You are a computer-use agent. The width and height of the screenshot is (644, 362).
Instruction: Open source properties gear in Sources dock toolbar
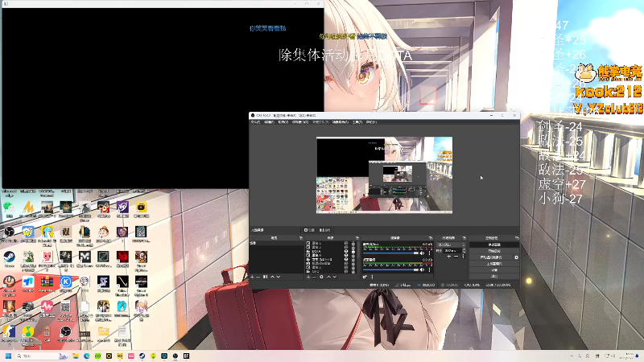coord(321,277)
